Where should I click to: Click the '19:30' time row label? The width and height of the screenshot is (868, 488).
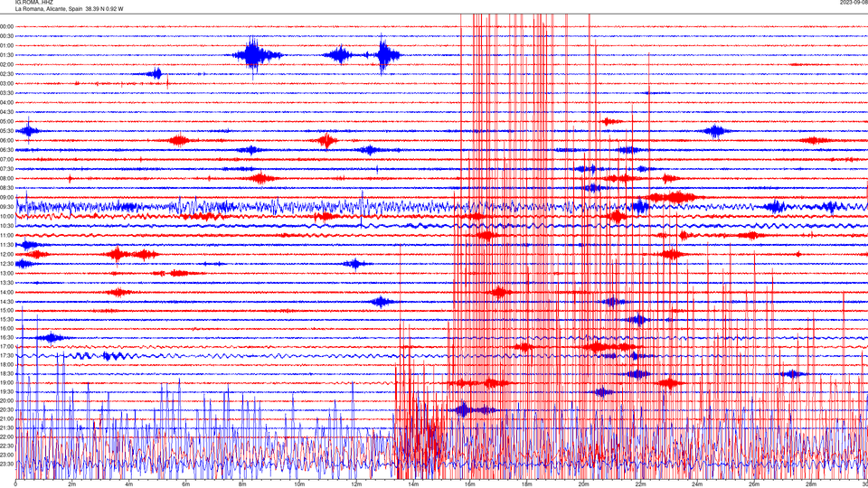coord(7,391)
